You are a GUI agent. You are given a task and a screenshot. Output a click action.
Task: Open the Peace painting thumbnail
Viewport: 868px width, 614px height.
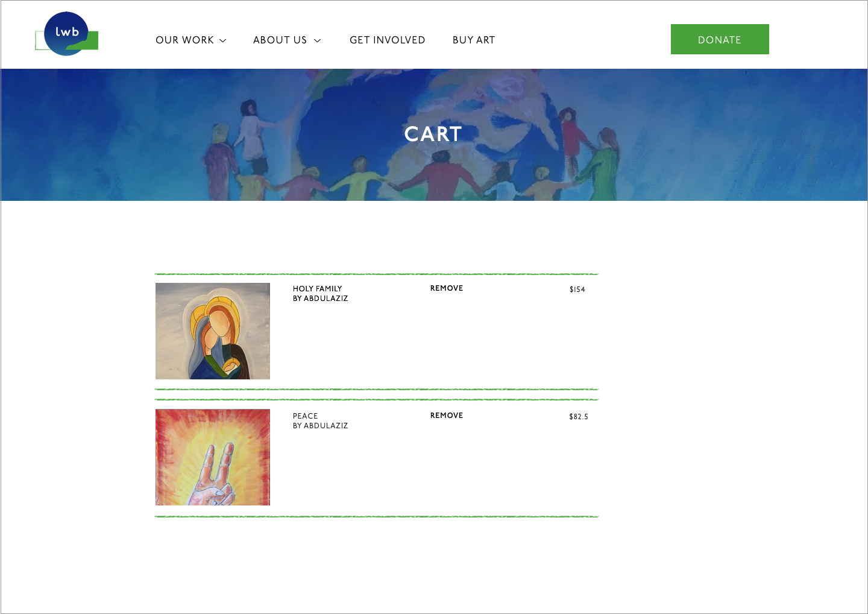(213, 457)
